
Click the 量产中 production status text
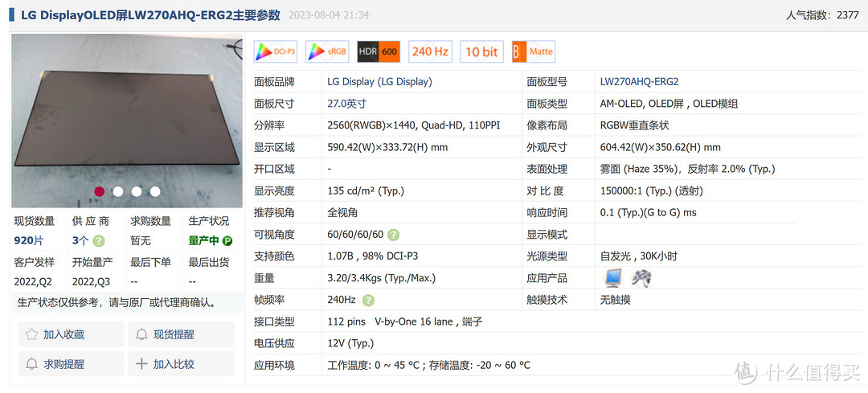coord(204,241)
